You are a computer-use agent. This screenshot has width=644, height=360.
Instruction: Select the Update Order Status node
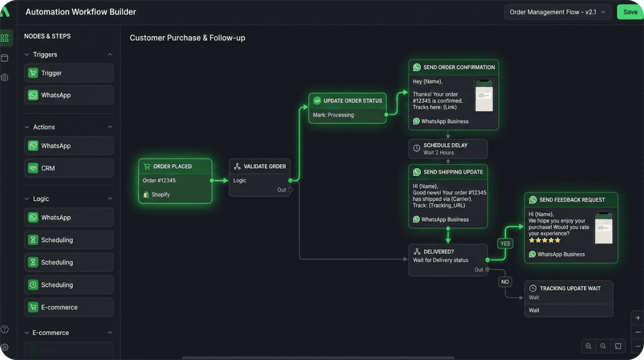tap(347, 108)
